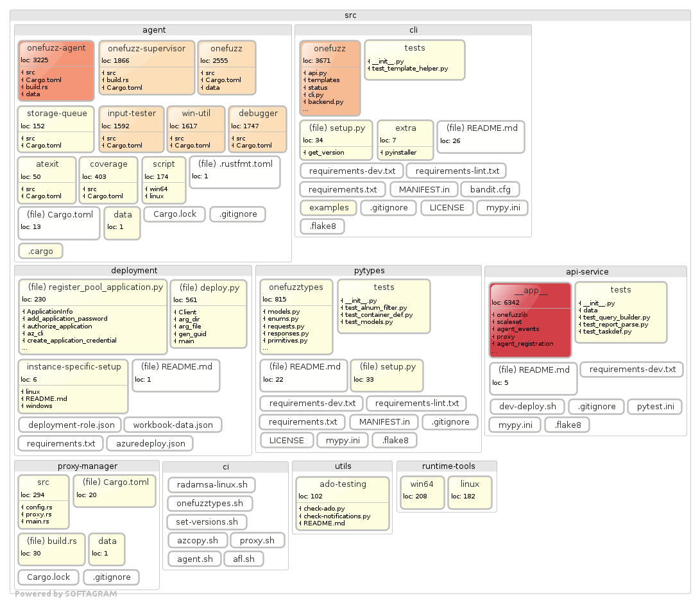Click the pytypes group title bar
Viewport: 700px width, 603px height.
pos(369,271)
